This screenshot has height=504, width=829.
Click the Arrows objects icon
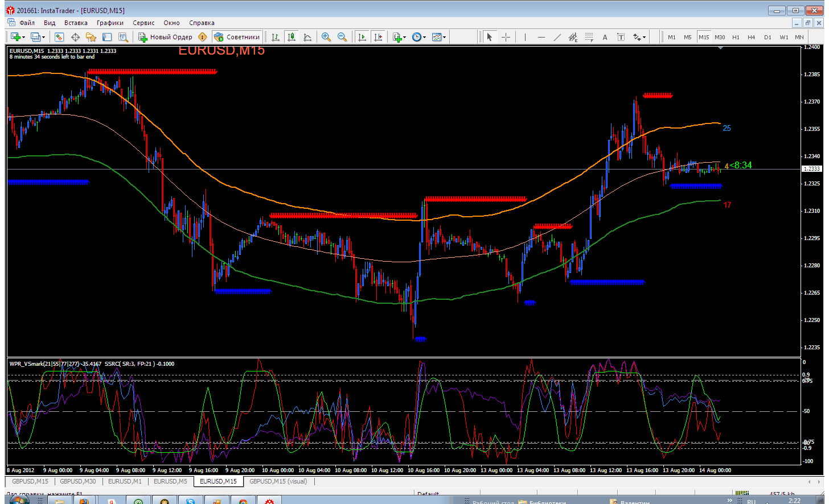[x=637, y=37]
